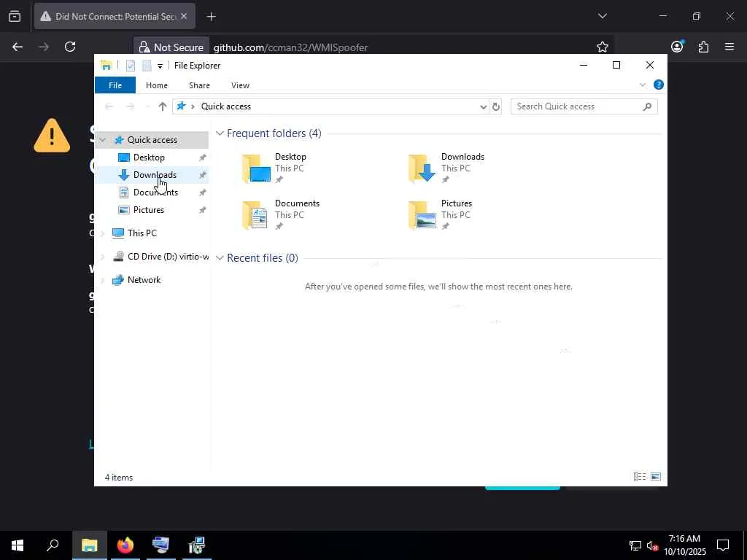
Task: Open Windows taskbar search
Action: point(53,545)
